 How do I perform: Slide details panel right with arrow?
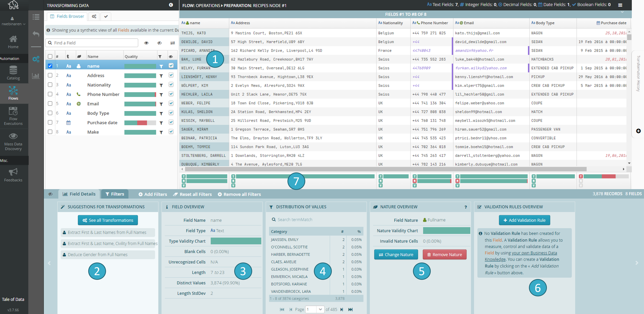click(637, 263)
